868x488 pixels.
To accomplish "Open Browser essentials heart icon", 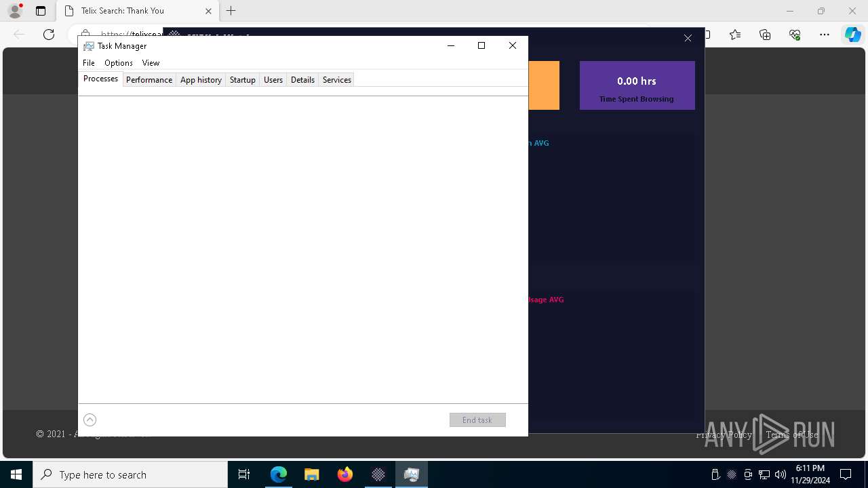I will tap(795, 35).
